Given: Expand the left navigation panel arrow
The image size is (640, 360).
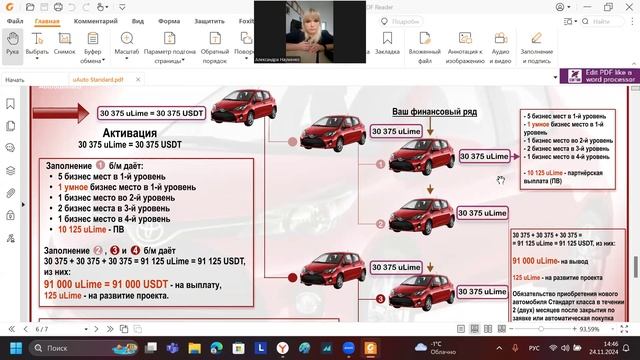Looking at the screenshot, I should click(x=23, y=204).
